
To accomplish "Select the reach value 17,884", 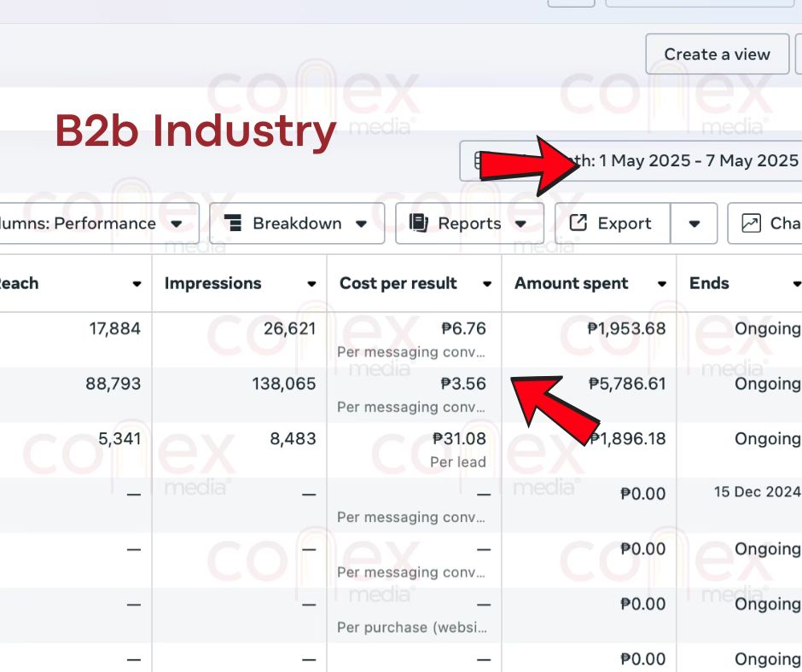I will [115, 328].
